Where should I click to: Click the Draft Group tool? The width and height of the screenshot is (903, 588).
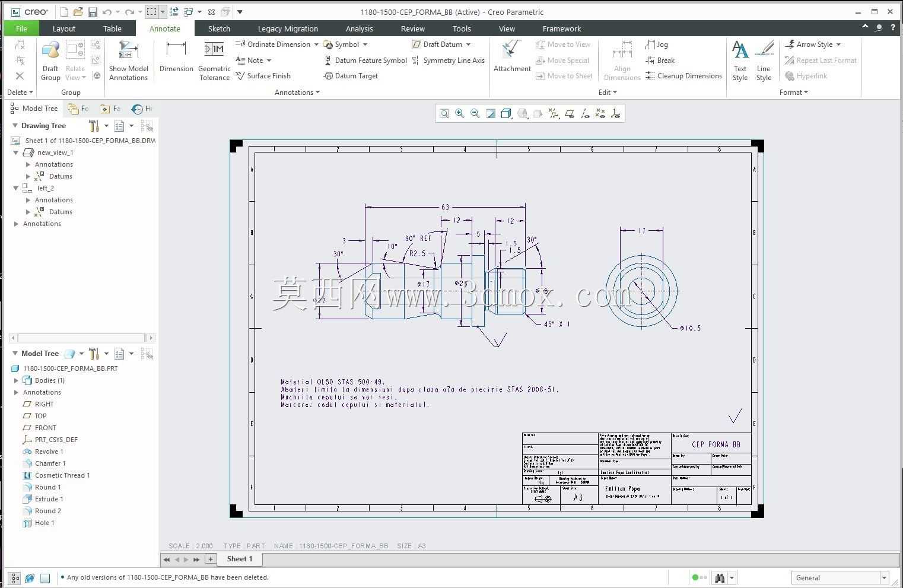click(50, 61)
